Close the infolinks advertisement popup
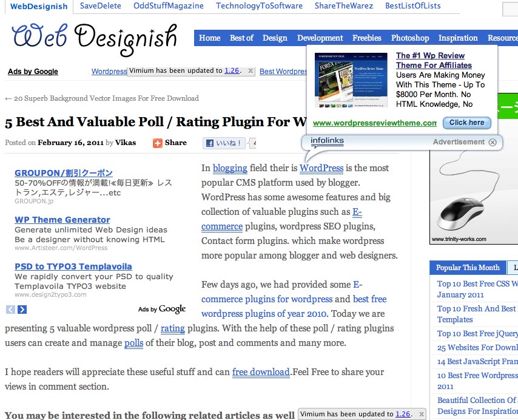This screenshot has width=518, height=420. pos(493,142)
